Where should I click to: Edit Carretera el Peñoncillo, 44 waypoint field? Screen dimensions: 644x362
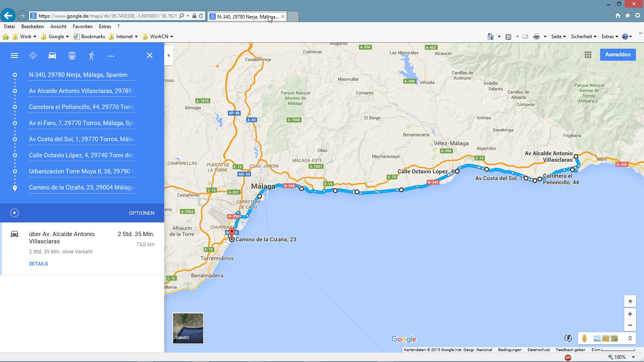point(82,107)
